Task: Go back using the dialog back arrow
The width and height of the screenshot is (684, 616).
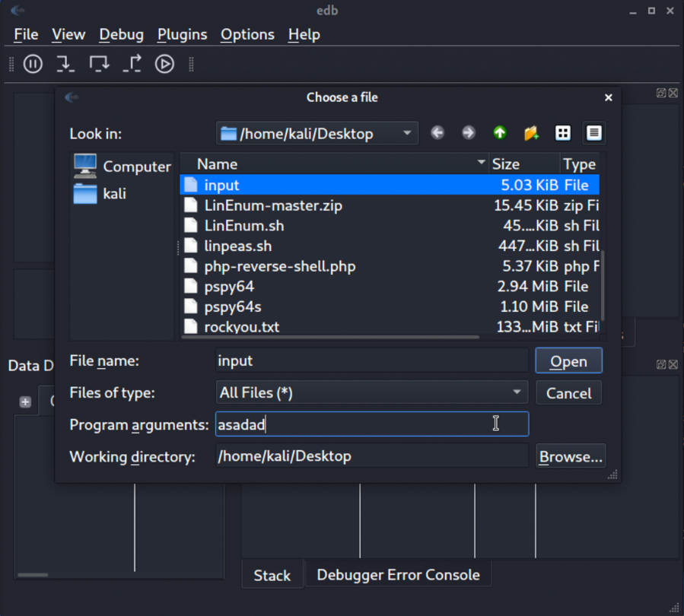Action: 437,133
